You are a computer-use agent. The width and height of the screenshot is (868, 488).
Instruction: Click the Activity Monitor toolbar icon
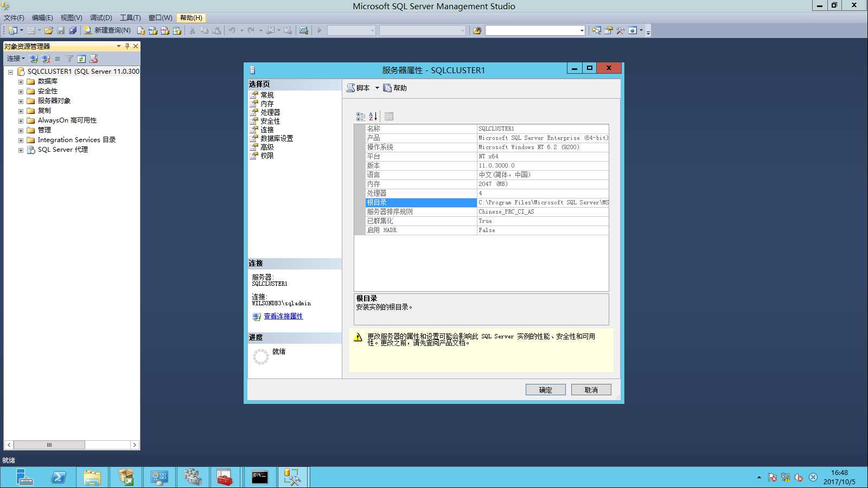[x=304, y=30]
